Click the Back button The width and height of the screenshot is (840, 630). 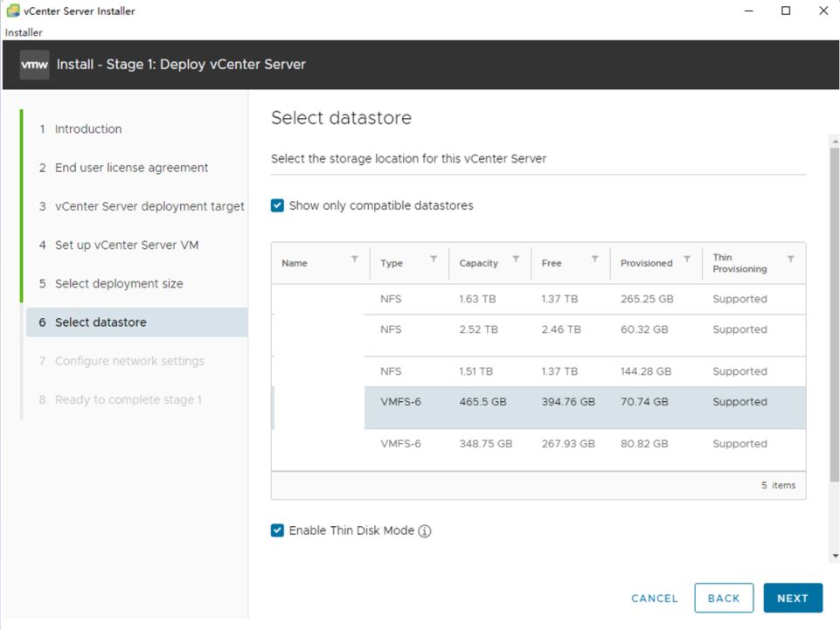tap(724, 598)
